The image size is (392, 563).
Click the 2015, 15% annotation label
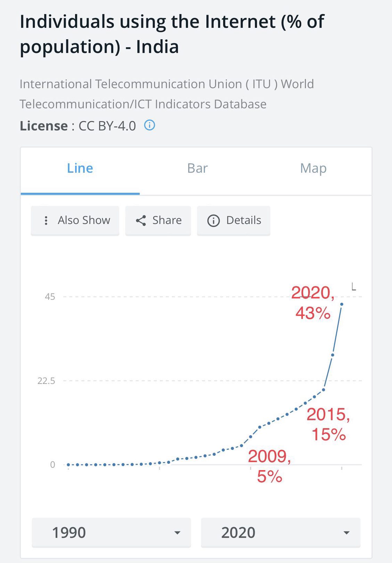(328, 425)
